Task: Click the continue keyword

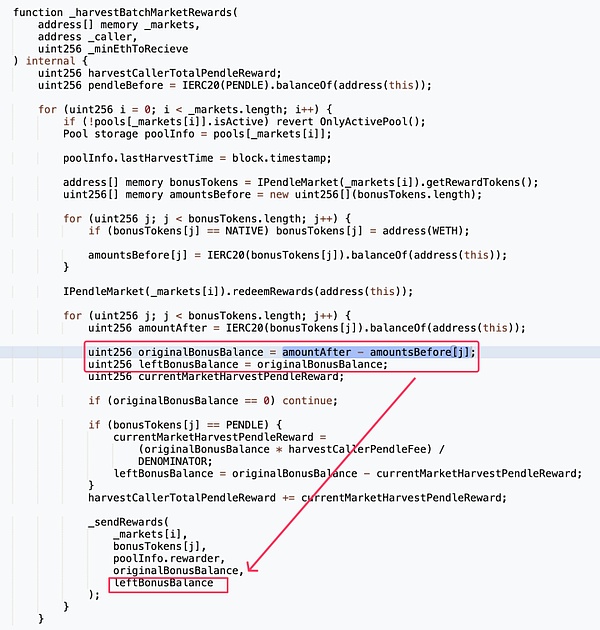Action: (x=307, y=401)
